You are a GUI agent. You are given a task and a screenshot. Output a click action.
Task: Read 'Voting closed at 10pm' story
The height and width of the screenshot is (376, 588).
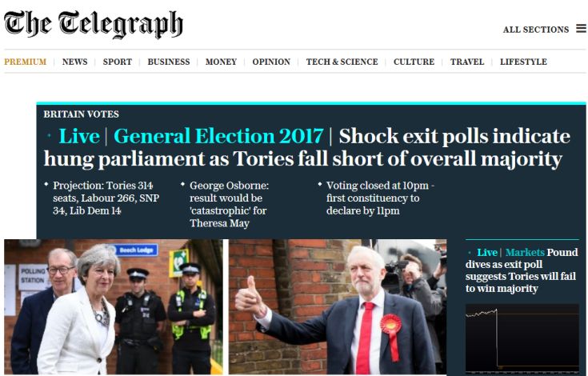pyautogui.click(x=380, y=198)
